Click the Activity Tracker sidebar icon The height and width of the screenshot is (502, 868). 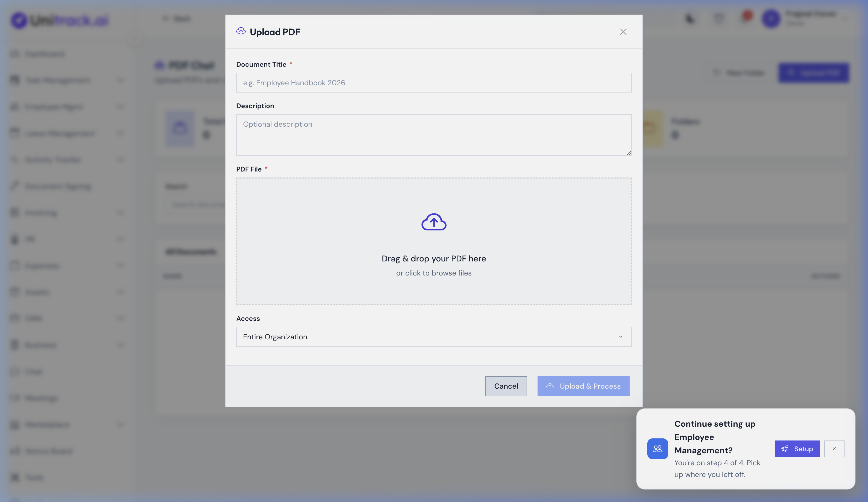pyautogui.click(x=14, y=160)
